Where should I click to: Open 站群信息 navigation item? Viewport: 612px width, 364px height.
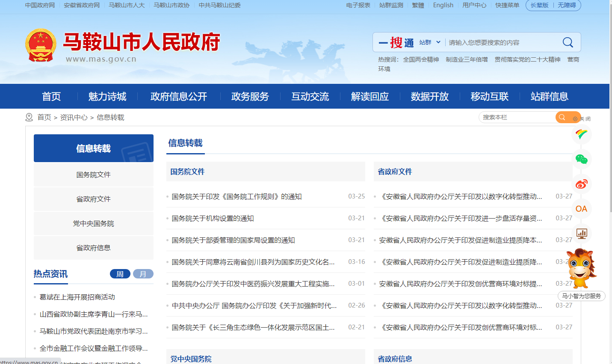[550, 97]
